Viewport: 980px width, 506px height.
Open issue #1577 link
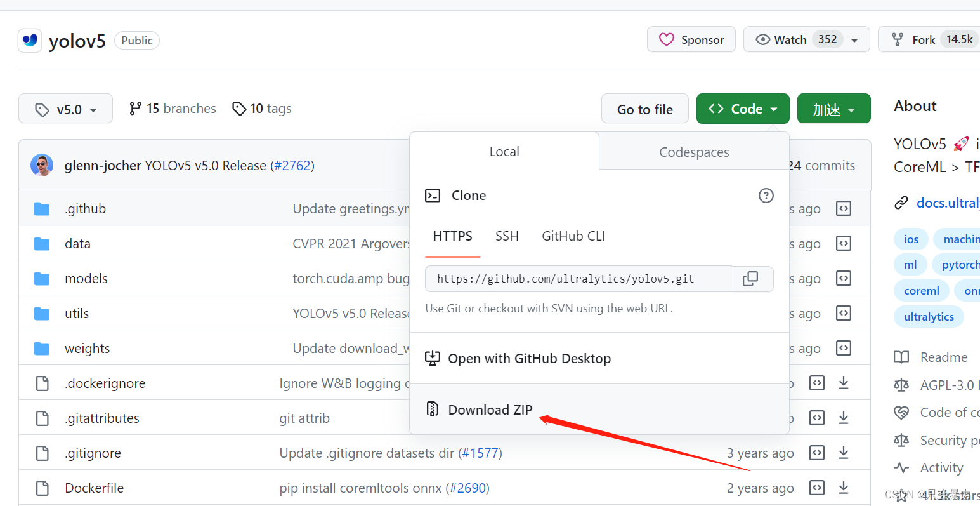480,453
